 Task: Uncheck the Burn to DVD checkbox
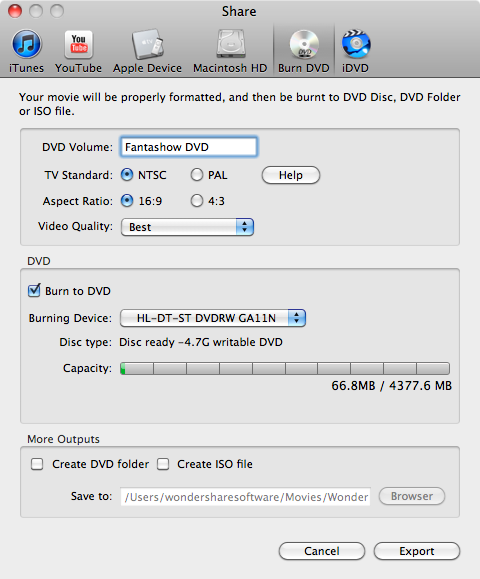[34, 291]
